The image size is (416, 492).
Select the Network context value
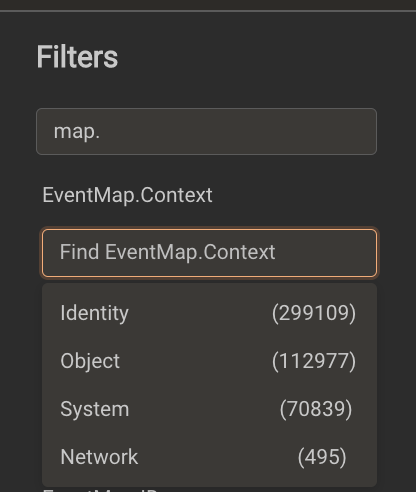coord(210,457)
